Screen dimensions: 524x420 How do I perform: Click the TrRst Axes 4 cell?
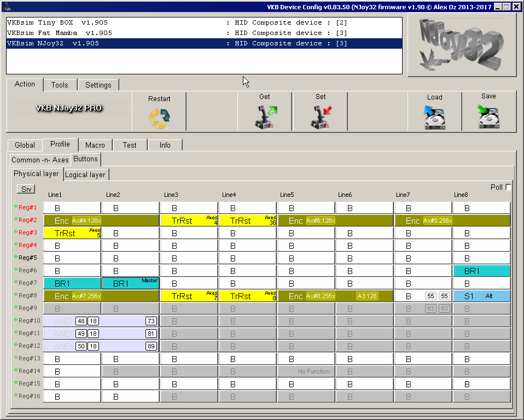pos(189,220)
